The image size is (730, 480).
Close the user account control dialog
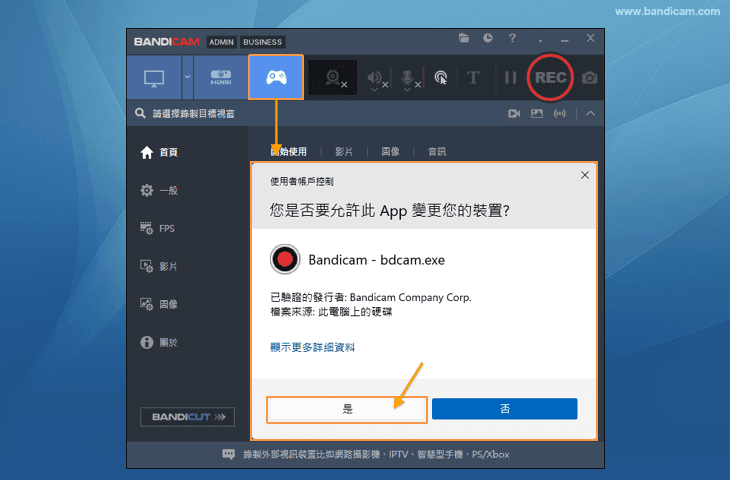point(585,175)
